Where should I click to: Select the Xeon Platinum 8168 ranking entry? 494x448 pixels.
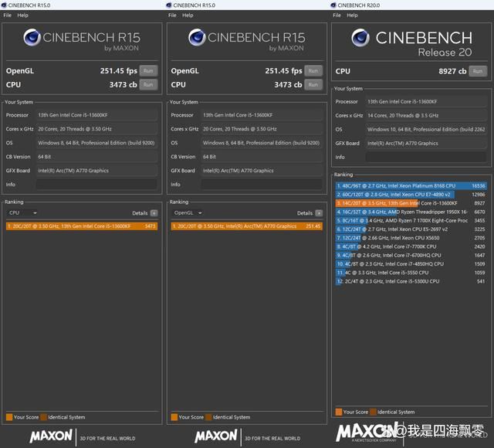click(x=411, y=186)
